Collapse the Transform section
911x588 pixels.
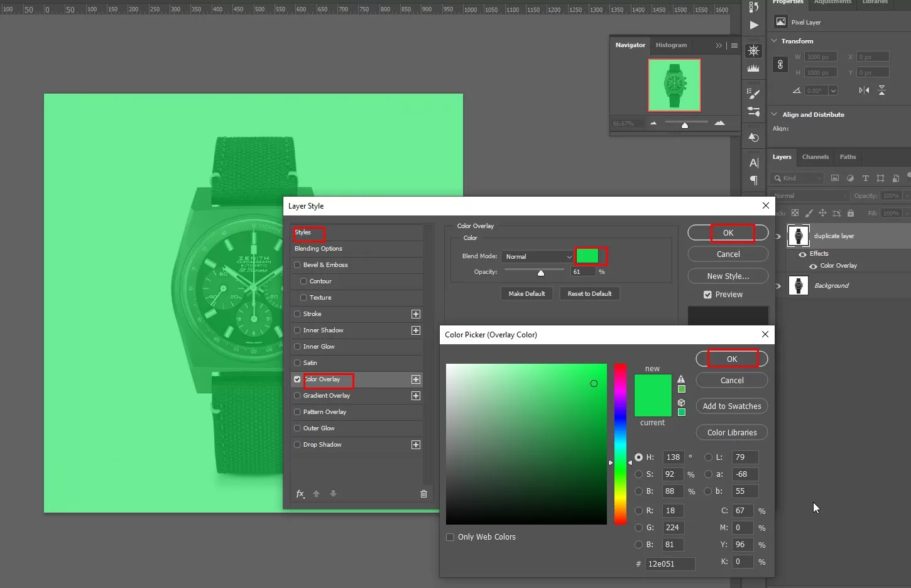pyautogui.click(x=774, y=41)
